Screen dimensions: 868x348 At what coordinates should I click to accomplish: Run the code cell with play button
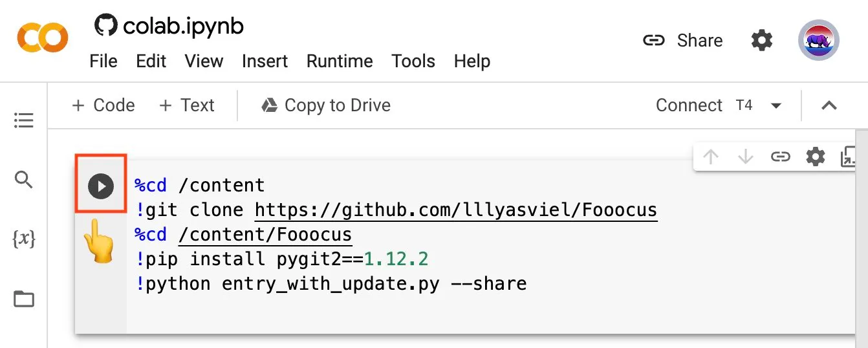tap(101, 186)
